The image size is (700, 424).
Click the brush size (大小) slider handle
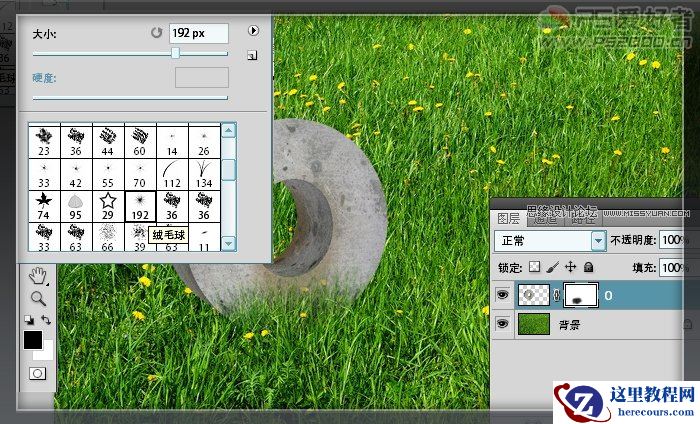tap(175, 53)
